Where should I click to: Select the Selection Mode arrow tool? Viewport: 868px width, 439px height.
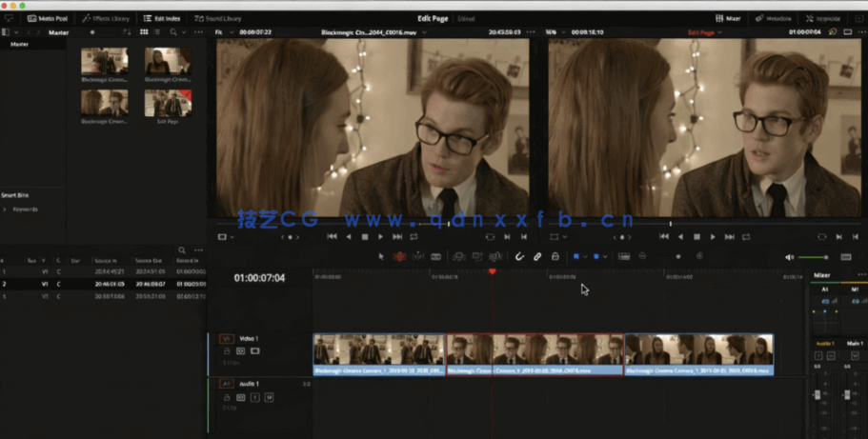coord(381,256)
